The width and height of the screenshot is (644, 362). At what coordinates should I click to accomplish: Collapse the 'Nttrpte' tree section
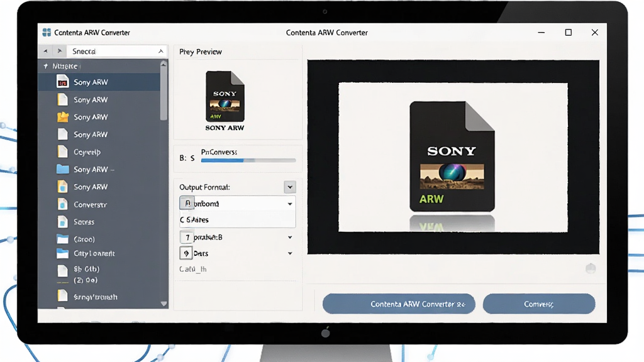45,66
